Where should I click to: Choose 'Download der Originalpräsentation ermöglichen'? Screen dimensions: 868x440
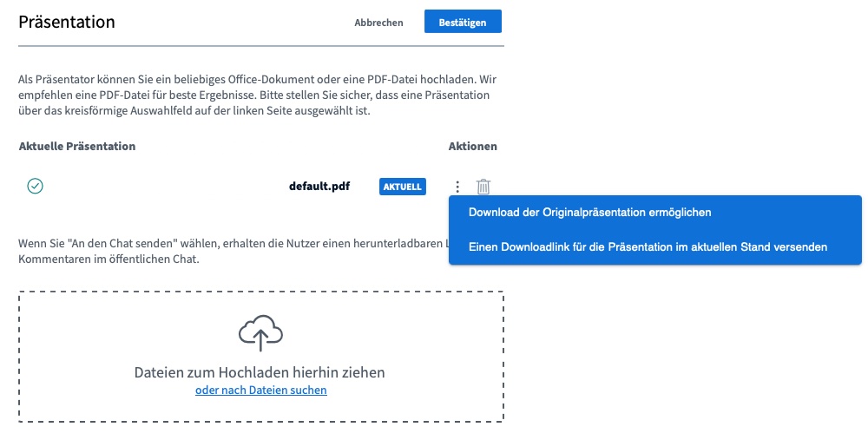click(x=589, y=213)
